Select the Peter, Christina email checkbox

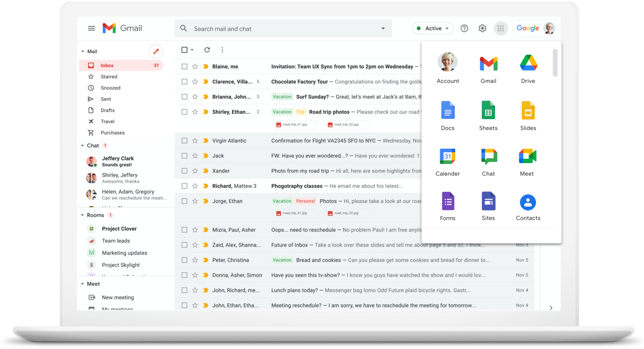click(184, 260)
